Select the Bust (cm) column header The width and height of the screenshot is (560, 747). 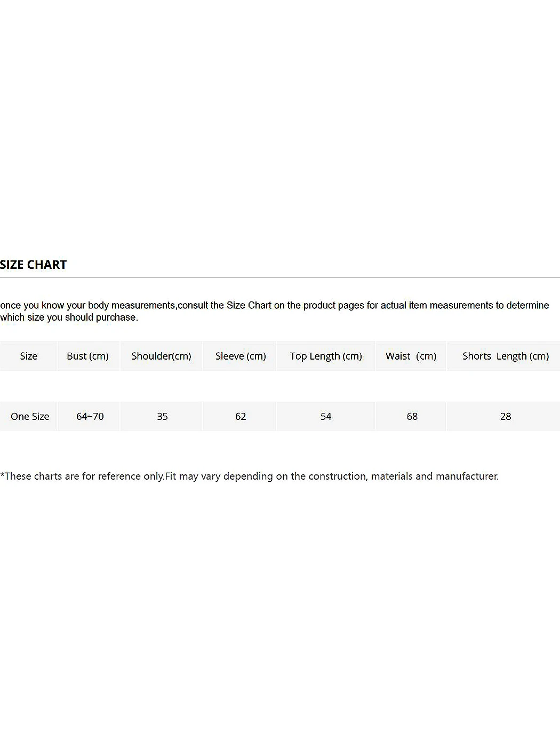pyautogui.click(x=87, y=356)
